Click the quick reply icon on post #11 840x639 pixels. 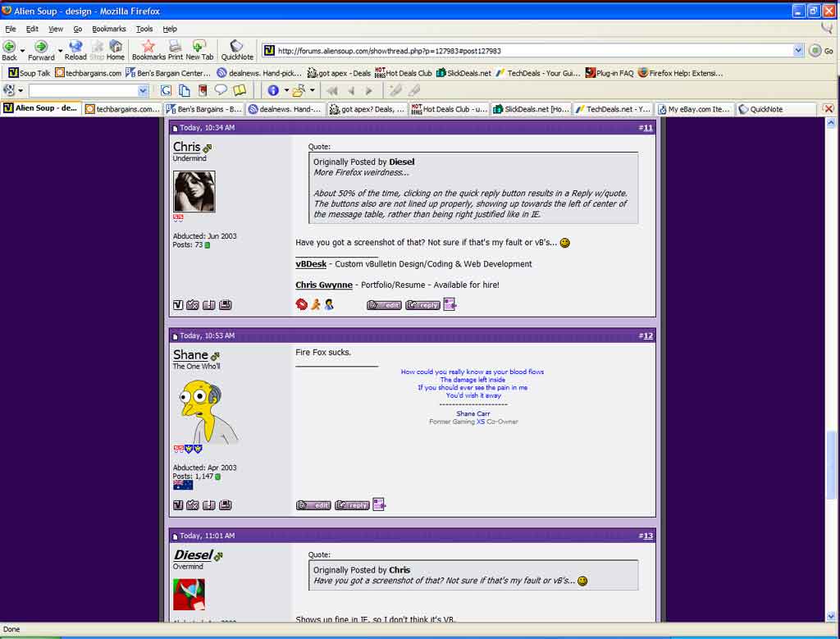pyautogui.click(x=450, y=304)
